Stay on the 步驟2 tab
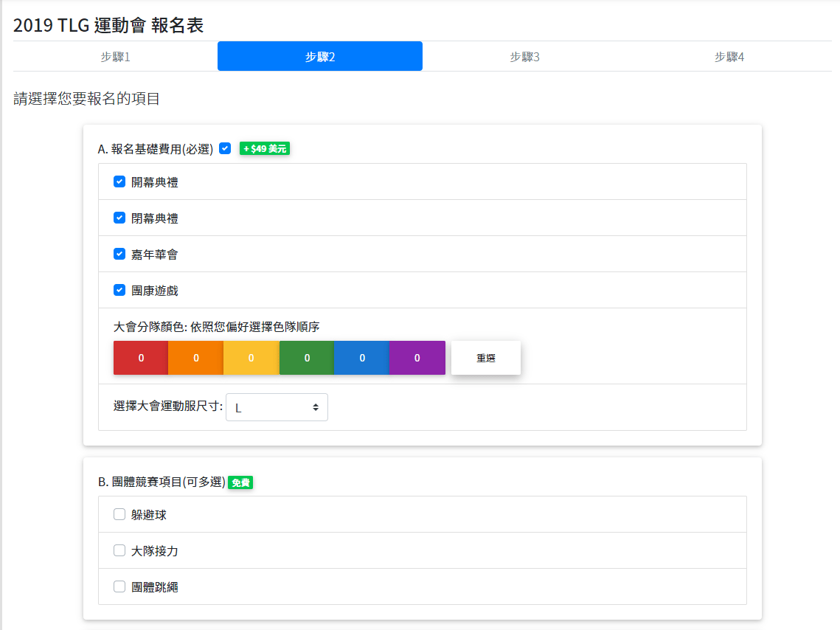Image resolution: width=840 pixels, height=630 pixels. coord(319,56)
